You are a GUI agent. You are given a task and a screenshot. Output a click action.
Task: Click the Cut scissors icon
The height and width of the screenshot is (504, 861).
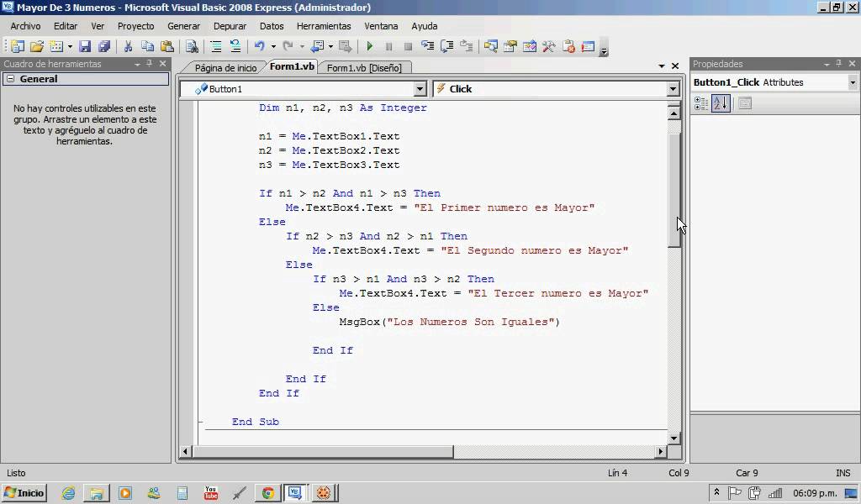[128, 46]
